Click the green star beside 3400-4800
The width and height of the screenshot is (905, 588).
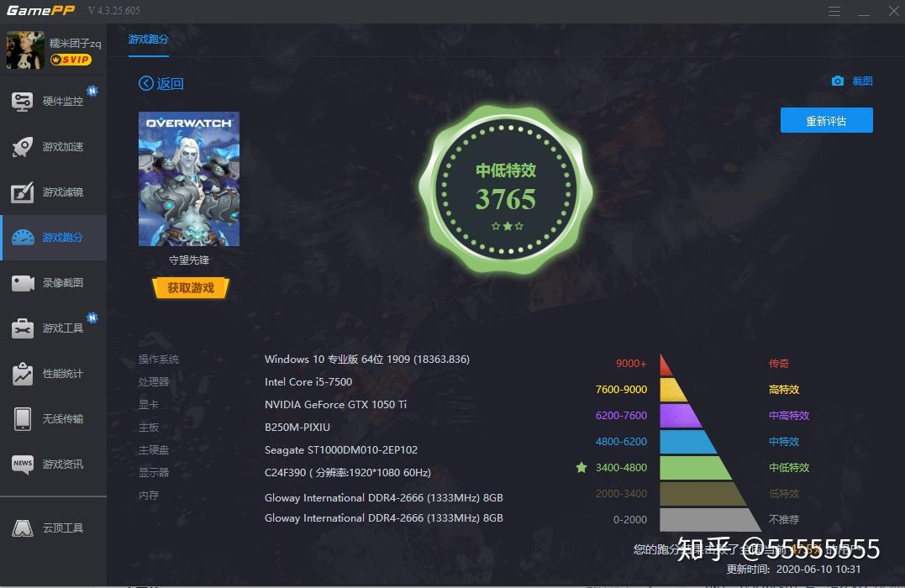(581, 467)
